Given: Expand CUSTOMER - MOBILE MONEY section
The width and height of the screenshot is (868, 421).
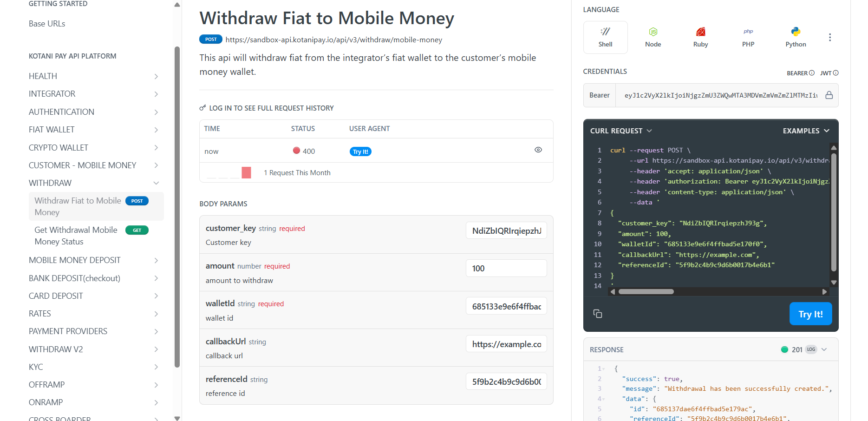Looking at the screenshot, I should pos(94,165).
